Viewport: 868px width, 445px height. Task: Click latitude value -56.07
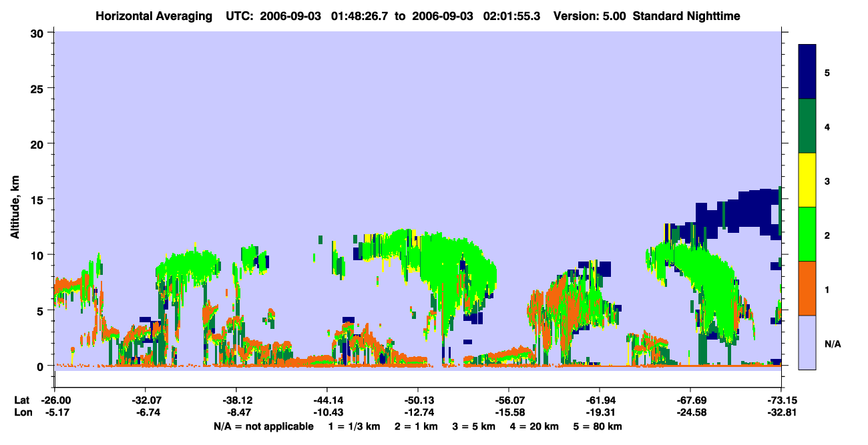(x=509, y=400)
